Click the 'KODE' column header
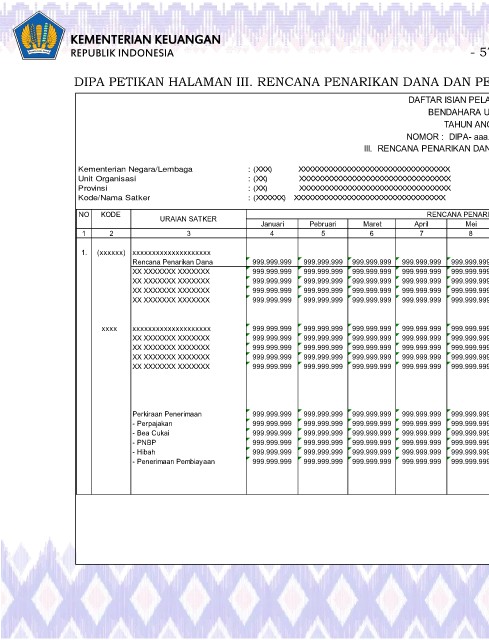Image resolution: width=489 pixels, height=640 pixels. point(111,214)
